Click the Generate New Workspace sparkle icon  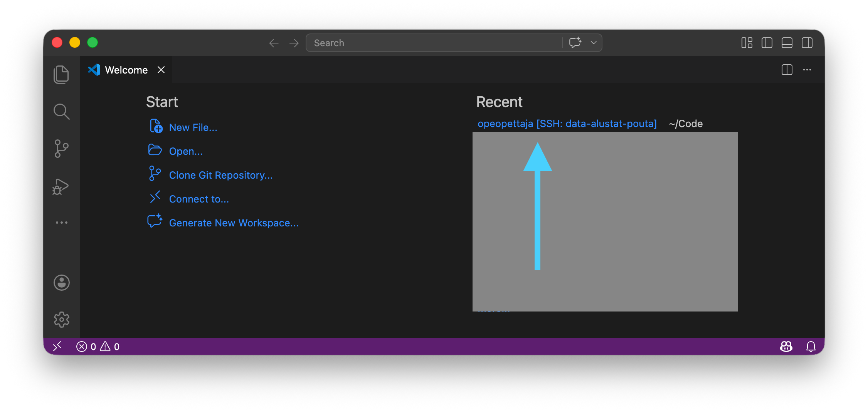(155, 221)
